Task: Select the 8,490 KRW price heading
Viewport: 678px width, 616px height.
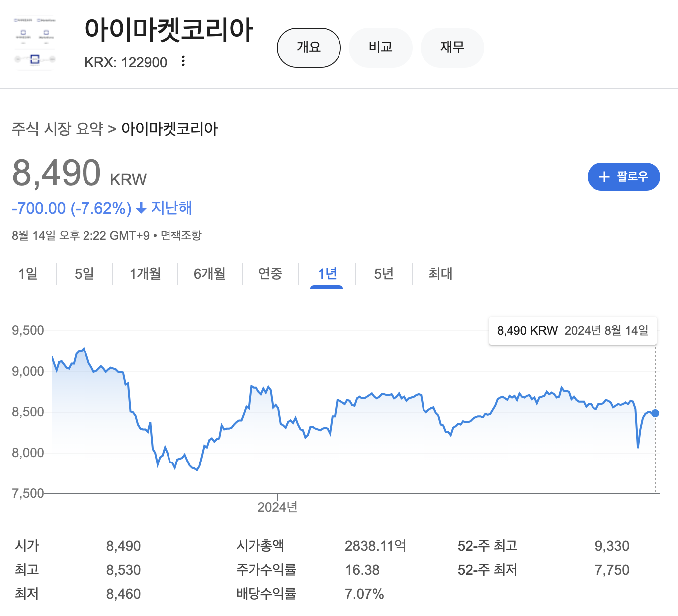Action: pos(80,173)
